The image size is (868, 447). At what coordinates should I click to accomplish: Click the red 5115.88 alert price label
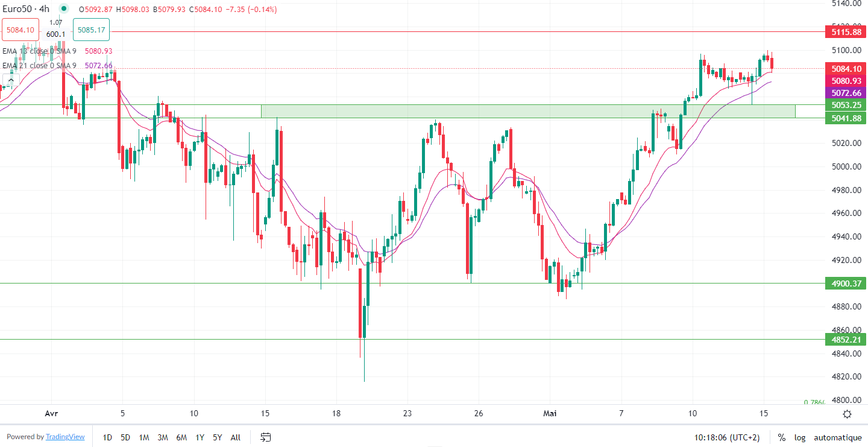[x=845, y=32]
